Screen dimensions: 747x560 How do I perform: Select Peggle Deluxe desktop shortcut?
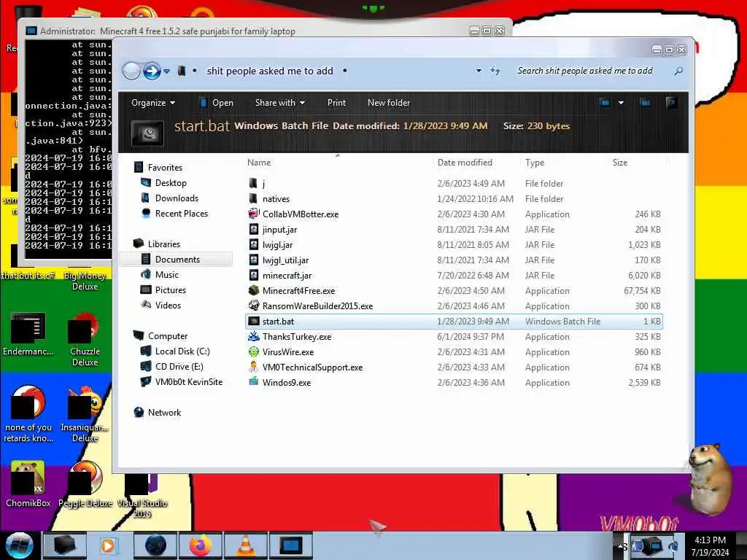(85, 484)
